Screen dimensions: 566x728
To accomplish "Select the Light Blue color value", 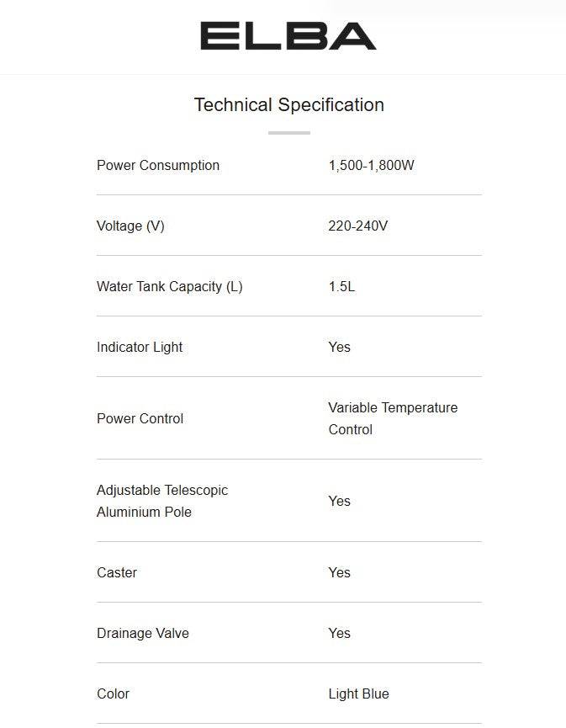I will pyautogui.click(x=358, y=694).
